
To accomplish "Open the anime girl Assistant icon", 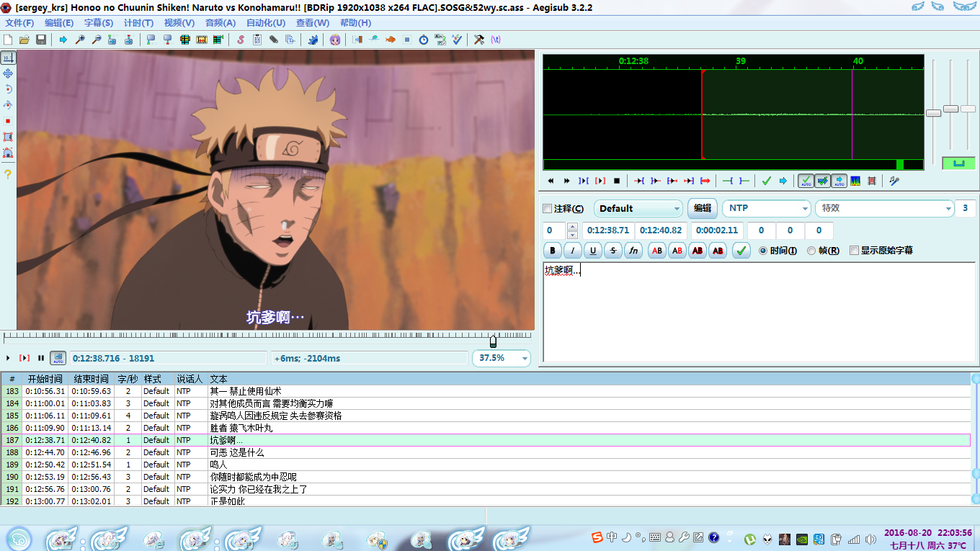I will pyautogui.click(x=335, y=40).
